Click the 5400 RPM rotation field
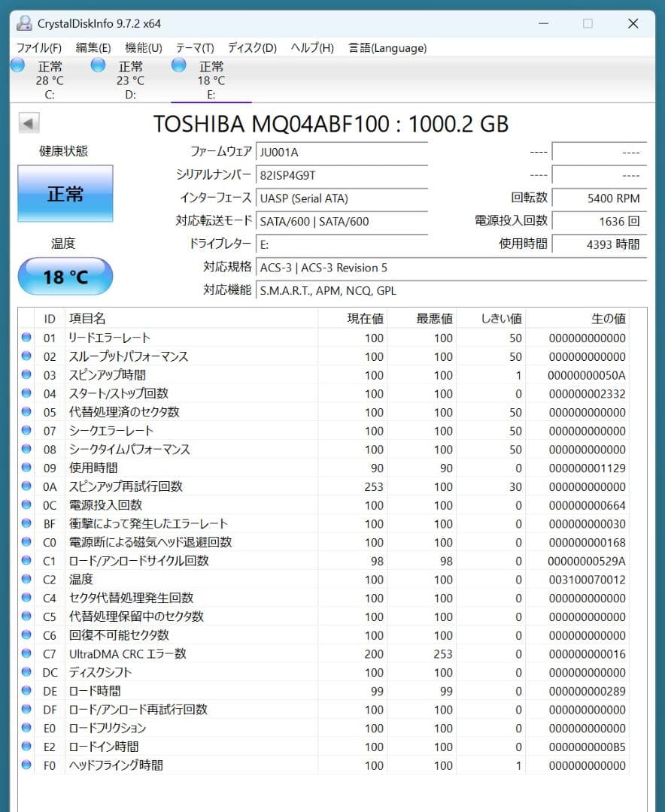 coord(599,198)
